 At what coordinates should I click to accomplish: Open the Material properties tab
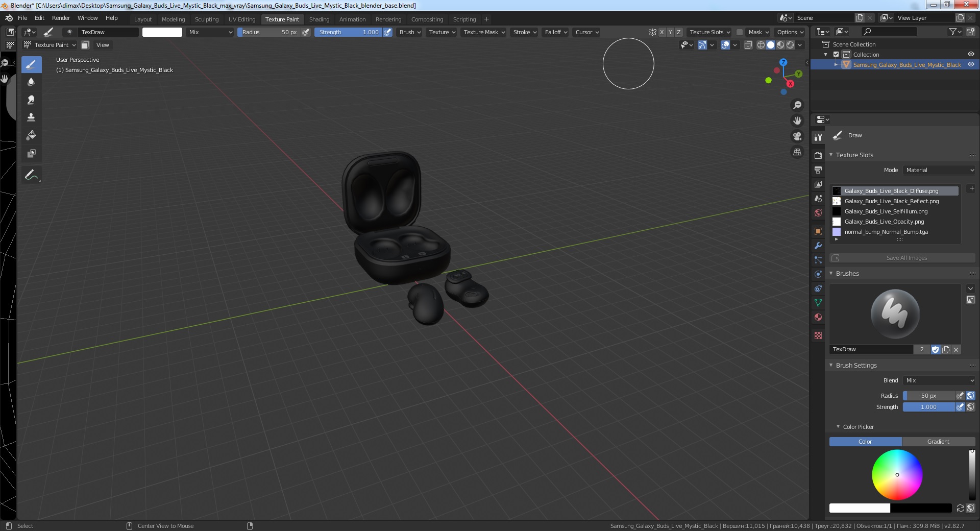click(818, 317)
